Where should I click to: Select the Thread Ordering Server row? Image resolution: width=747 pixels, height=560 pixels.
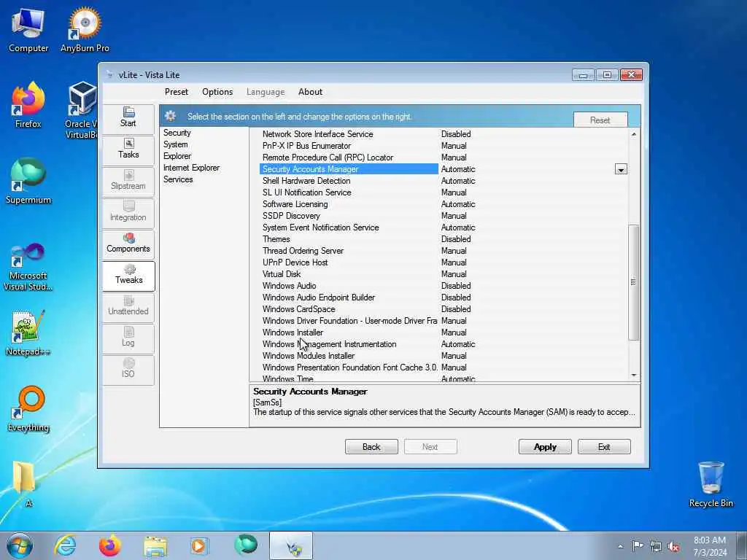tap(444, 251)
